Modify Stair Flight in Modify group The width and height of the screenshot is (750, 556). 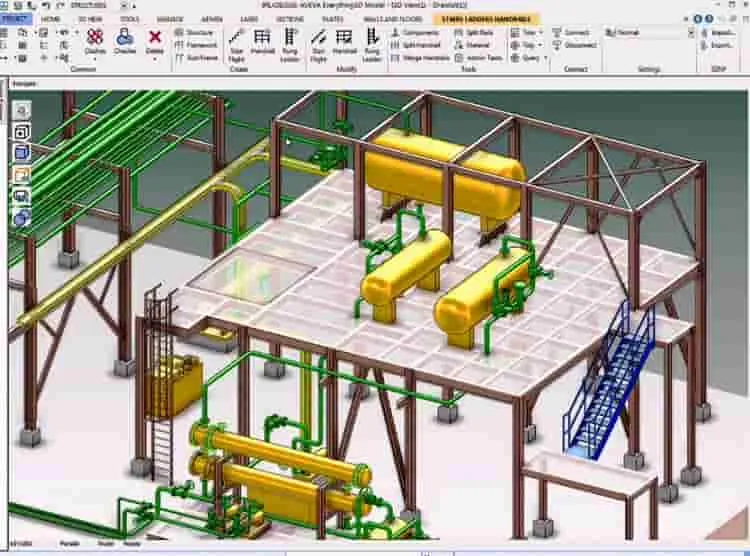pyautogui.click(x=318, y=45)
